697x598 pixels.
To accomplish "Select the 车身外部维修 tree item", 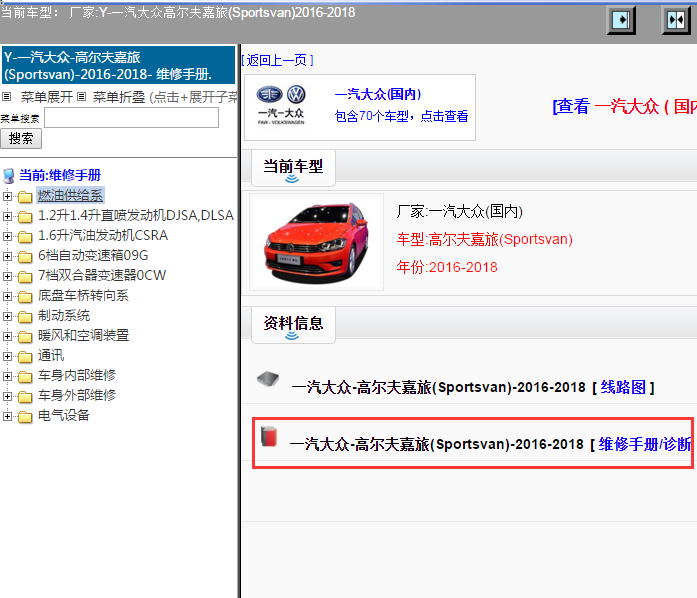I will pos(77,395).
